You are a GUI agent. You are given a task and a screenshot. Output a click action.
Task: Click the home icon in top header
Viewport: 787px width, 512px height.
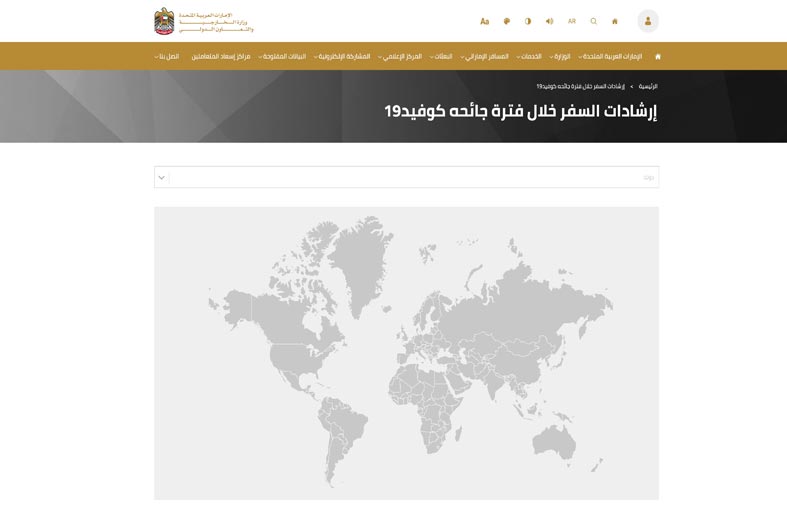615,22
